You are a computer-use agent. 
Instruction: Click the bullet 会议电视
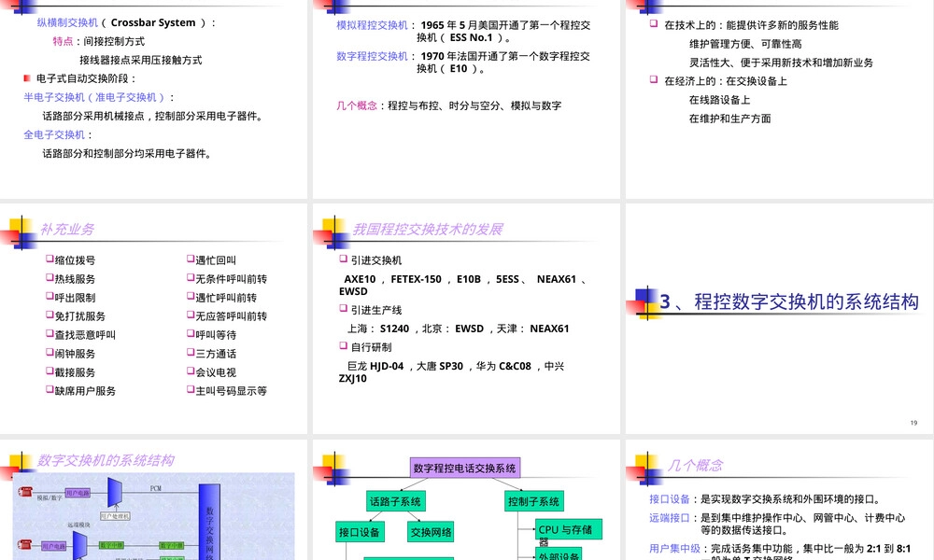coord(211,372)
